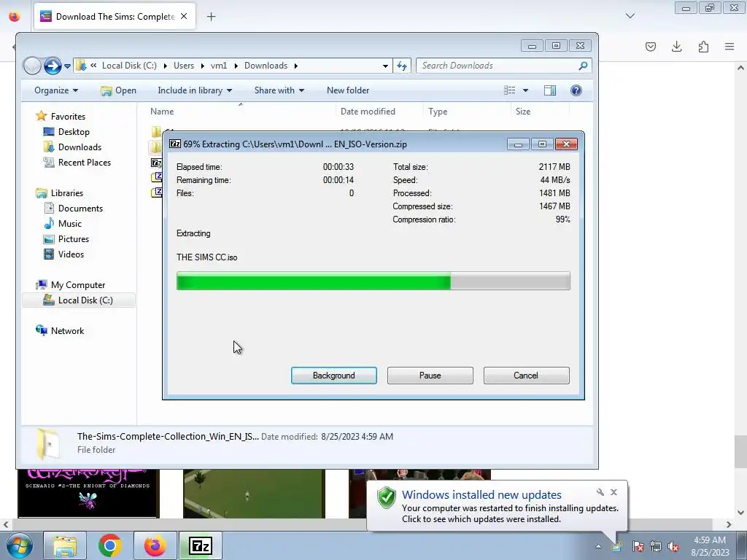Image resolution: width=747 pixels, height=560 pixels.
Task: Click Firefox list all tabs chevron
Action: 630,16
